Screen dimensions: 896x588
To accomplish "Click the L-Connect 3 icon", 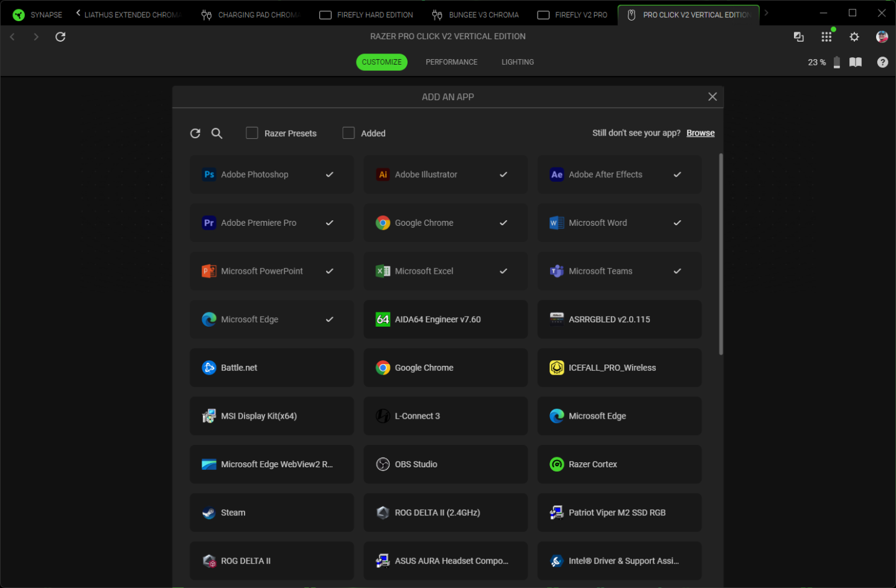I will [383, 416].
